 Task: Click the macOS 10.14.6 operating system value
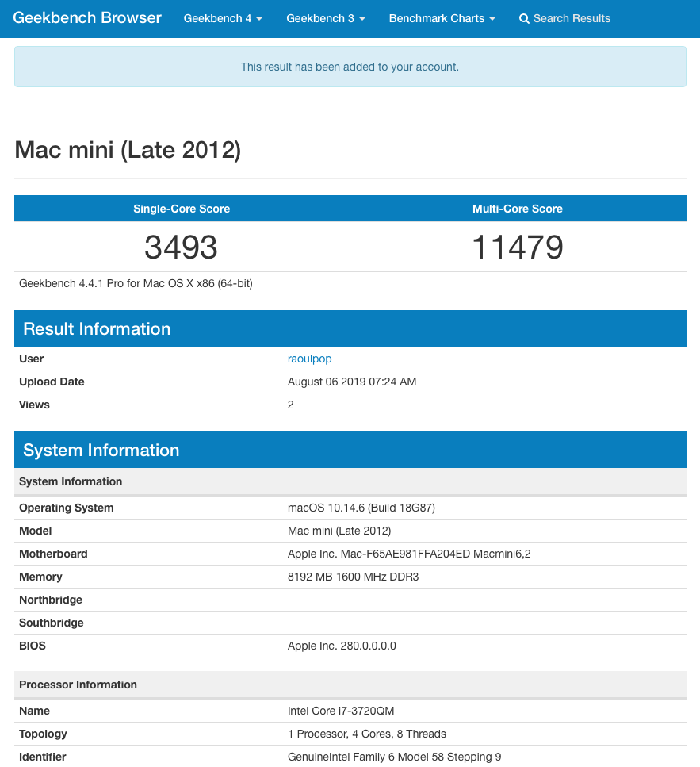pos(361,508)
